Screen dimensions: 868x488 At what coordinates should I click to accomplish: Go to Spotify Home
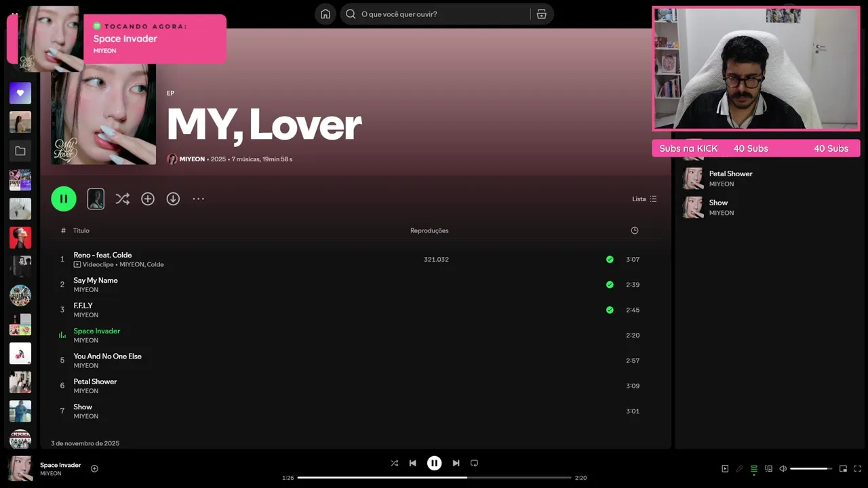click(x=325, y=14)
